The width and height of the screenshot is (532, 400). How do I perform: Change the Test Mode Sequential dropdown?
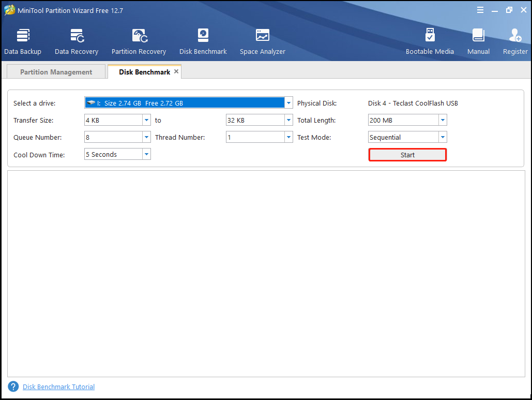click(x=443, y=137)
